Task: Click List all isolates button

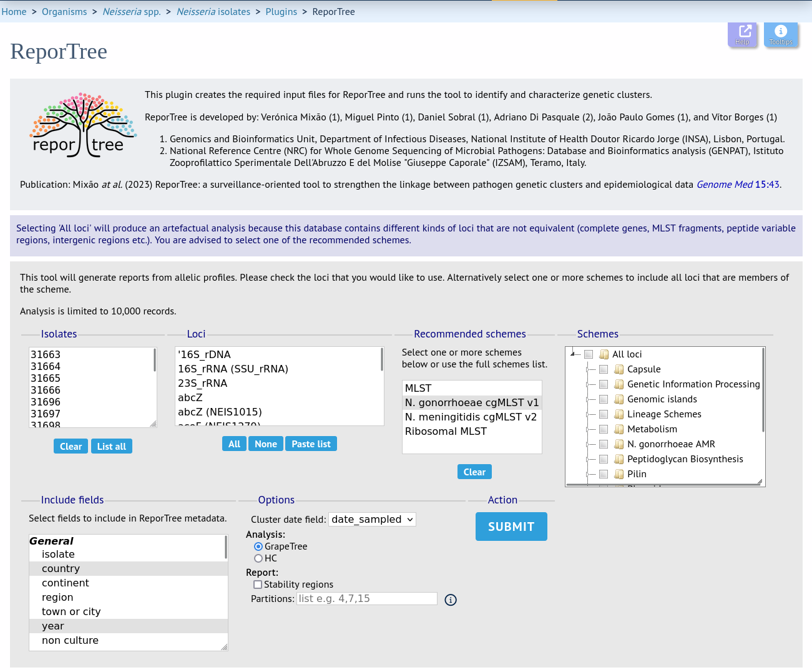Action: 112,447
